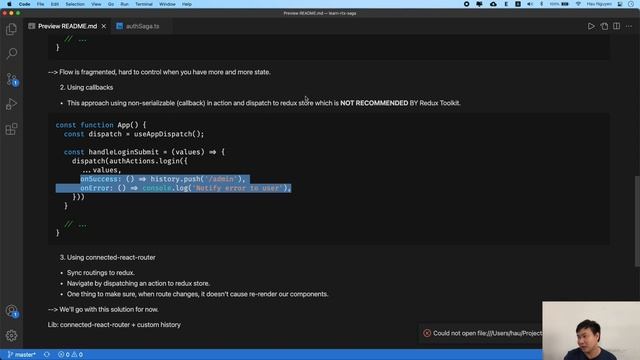Open the Manage gear icon
The image size is (640, 360).
[x=11, y=336]
